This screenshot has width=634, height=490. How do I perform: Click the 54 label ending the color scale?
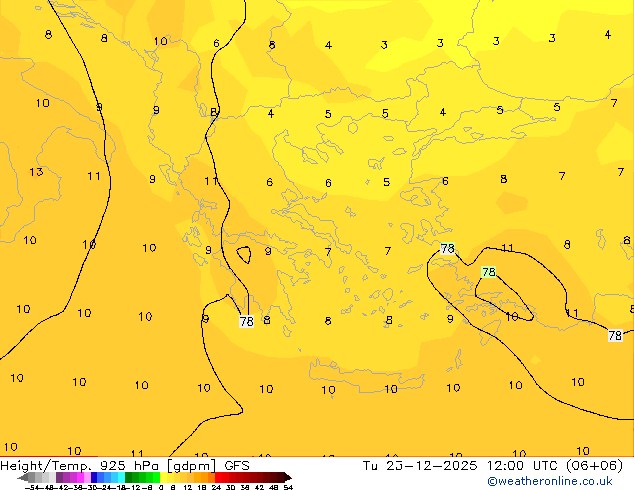tap(288, 488)
